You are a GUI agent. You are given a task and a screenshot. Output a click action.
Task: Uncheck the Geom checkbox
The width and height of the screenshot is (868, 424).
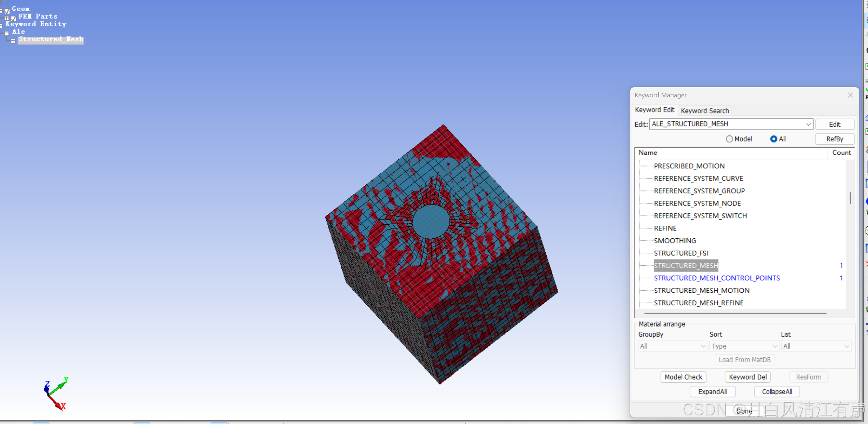pyautogui.click(x=7, y=11)
